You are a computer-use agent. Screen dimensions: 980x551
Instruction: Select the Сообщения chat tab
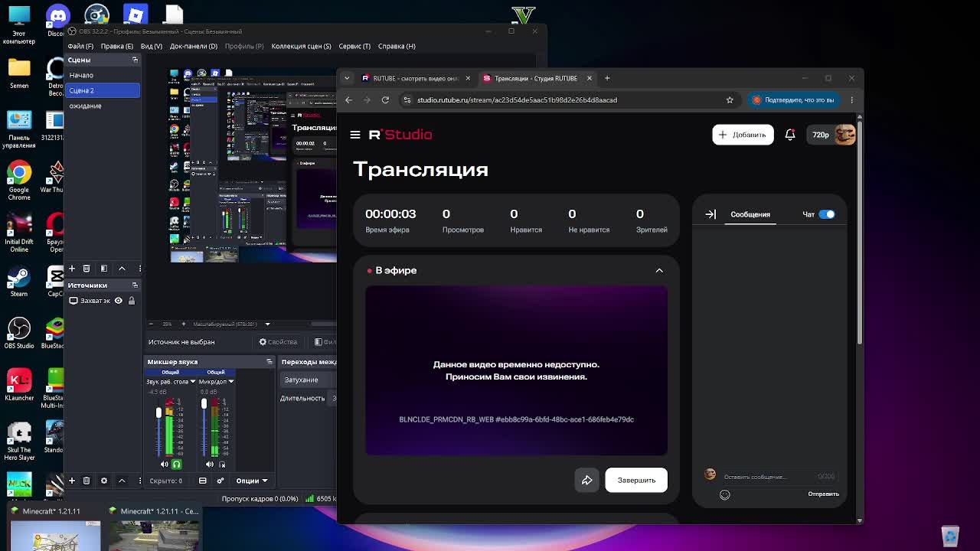750,214
